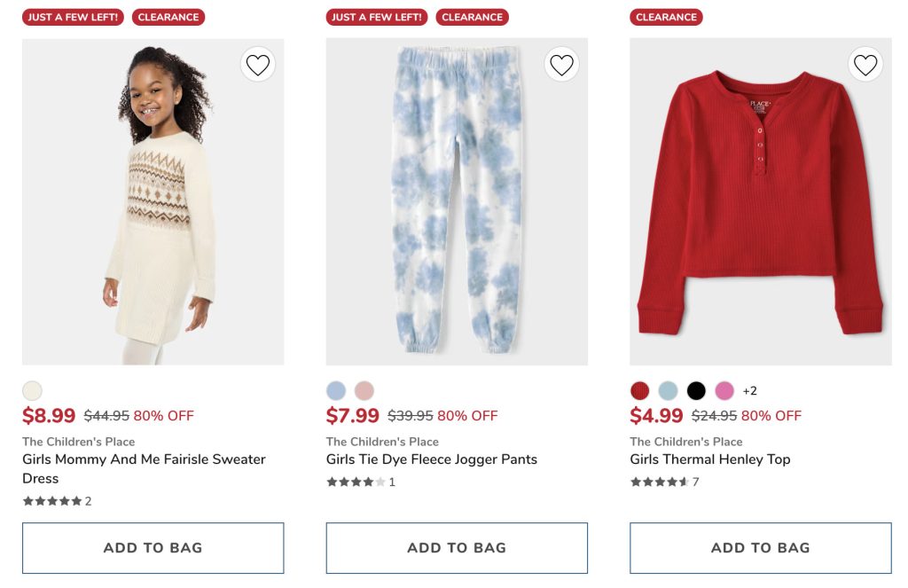The image size is (908, 588).
Task: Pick the light blue Henley top swatch
Action: [669, 391]
